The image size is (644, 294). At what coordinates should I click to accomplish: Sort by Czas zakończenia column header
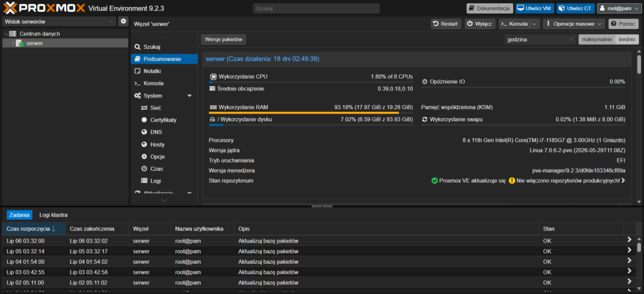point(97,229)
